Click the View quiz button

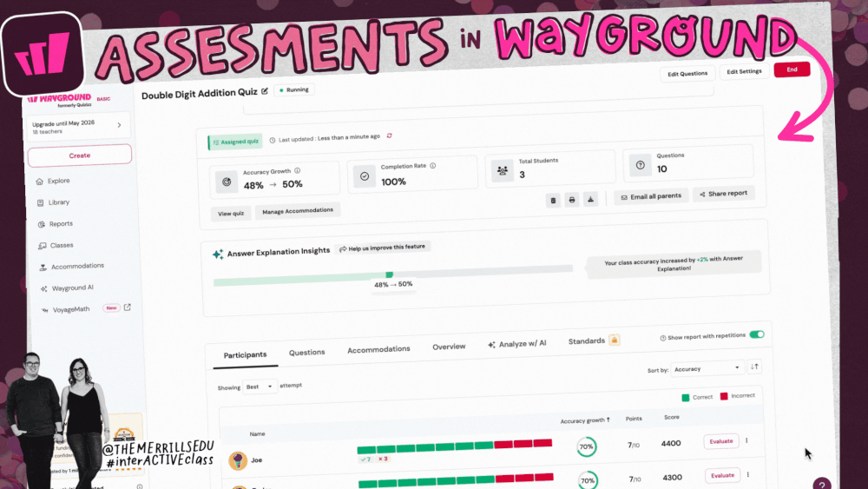click(231, 214)
